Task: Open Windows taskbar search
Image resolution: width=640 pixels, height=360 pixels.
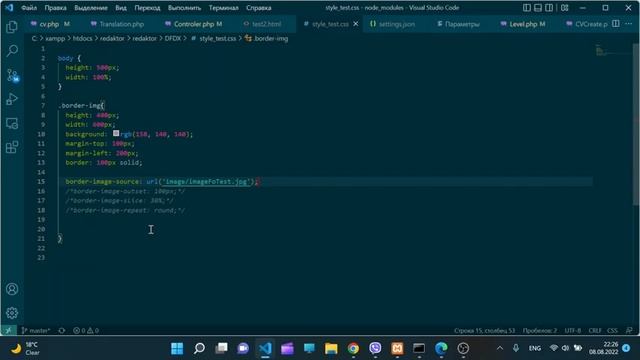Action: (x=199, y=348)
